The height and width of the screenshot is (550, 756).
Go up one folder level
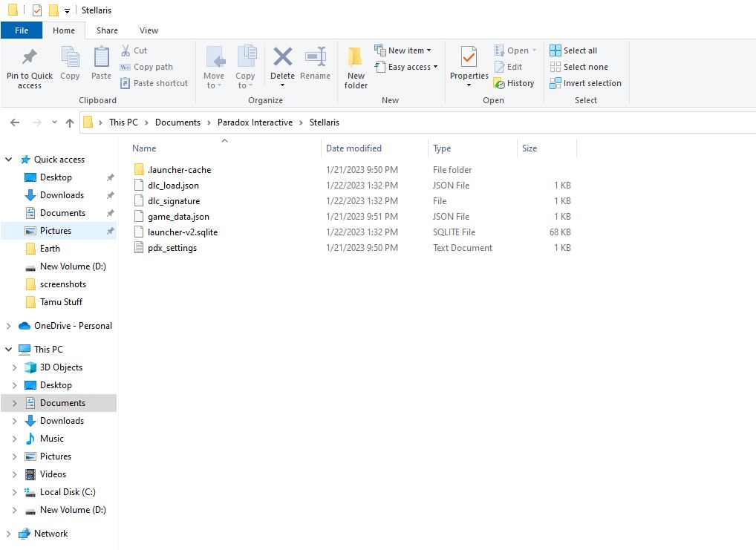click(69, 122)
